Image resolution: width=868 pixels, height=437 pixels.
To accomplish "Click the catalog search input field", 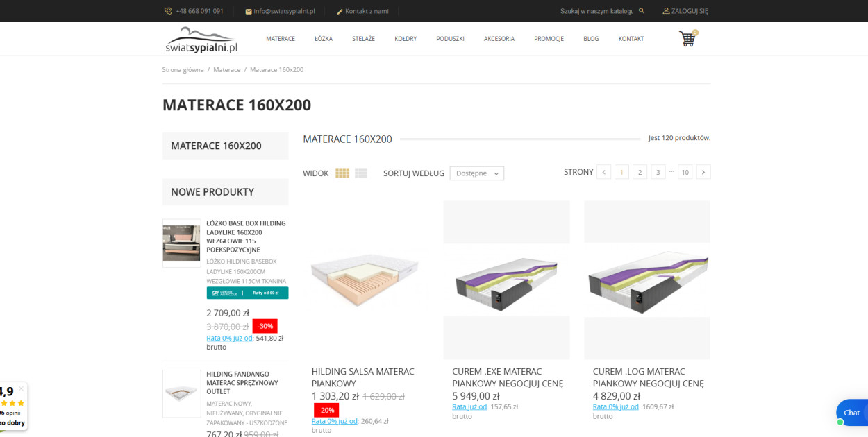I will coord(596,11).
